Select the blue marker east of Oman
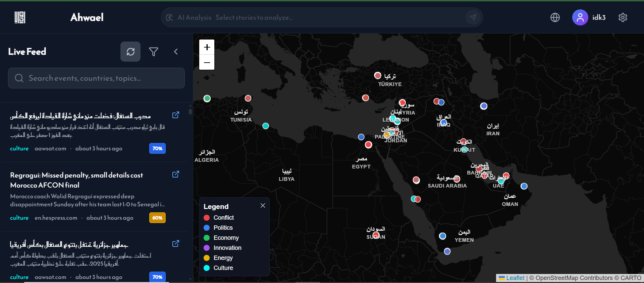 click(x=524, y=186)
